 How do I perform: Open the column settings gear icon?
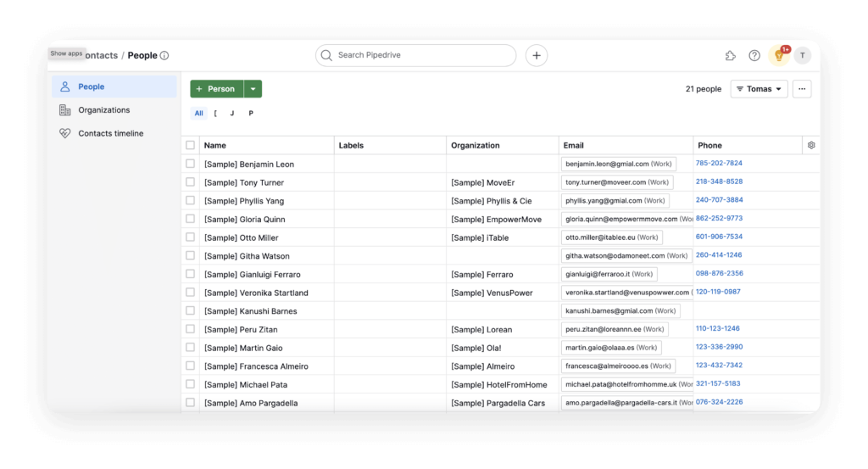point(811,145)
